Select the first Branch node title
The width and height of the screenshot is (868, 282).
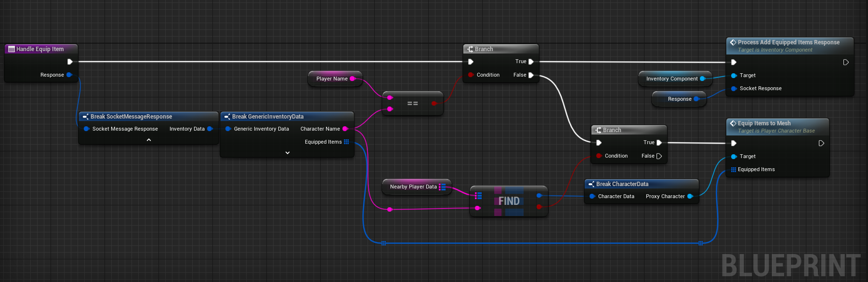484,49
